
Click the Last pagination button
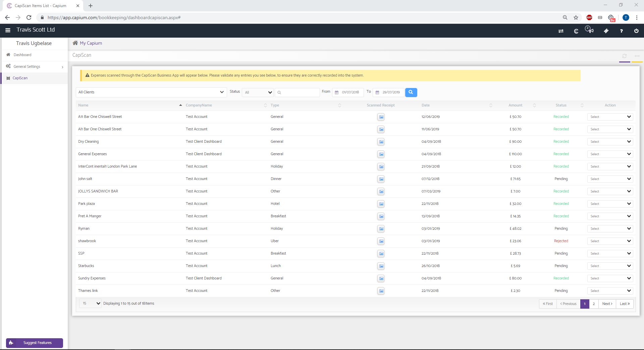[625, 304]
